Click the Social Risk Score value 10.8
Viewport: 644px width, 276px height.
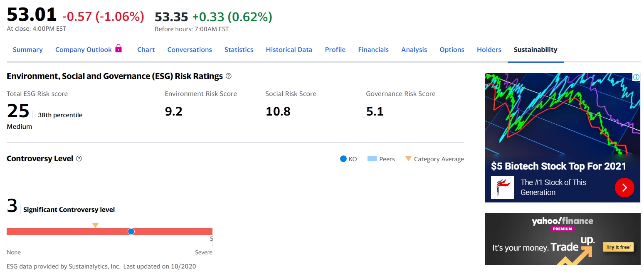coord(278,111)
